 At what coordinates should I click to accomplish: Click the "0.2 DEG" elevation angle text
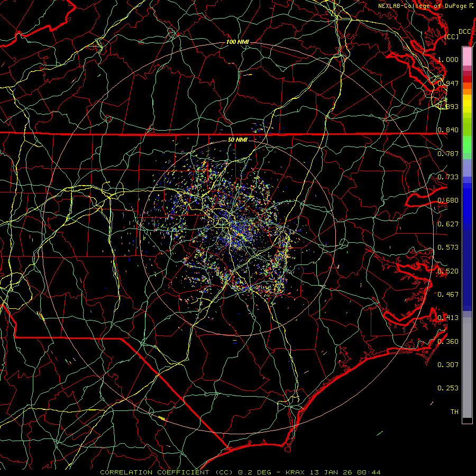click(255, 472)
